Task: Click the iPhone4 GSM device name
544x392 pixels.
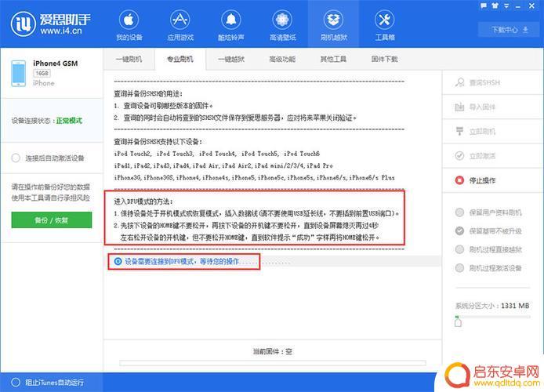Action: 56,64
